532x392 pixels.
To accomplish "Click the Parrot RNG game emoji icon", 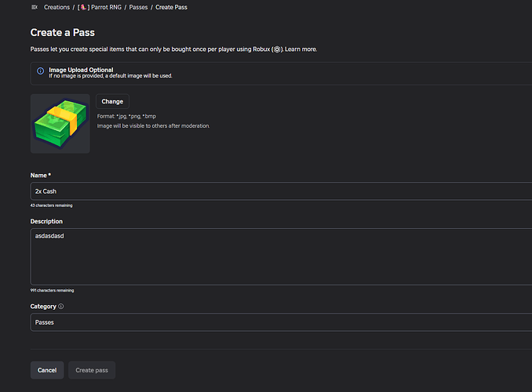I will (83, 7).
